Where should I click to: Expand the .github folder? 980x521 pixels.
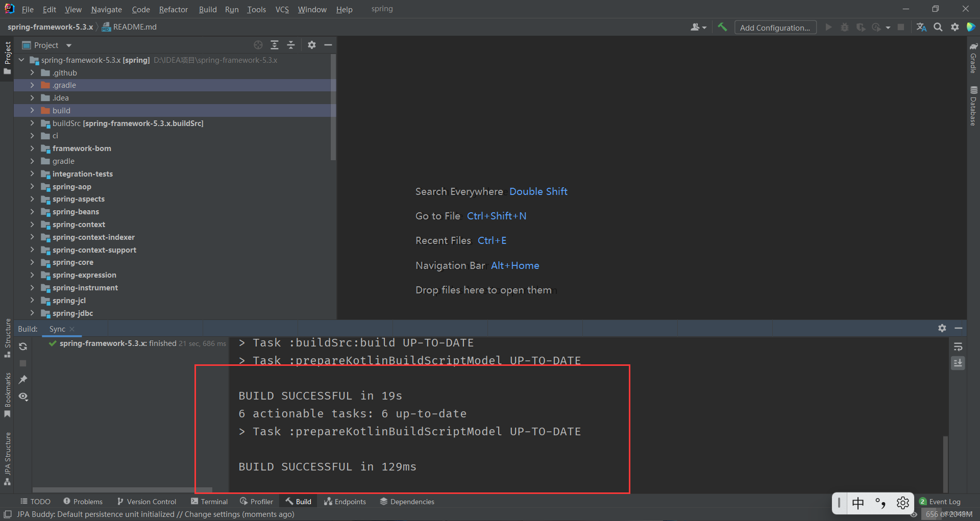click(x=32, y=72)
